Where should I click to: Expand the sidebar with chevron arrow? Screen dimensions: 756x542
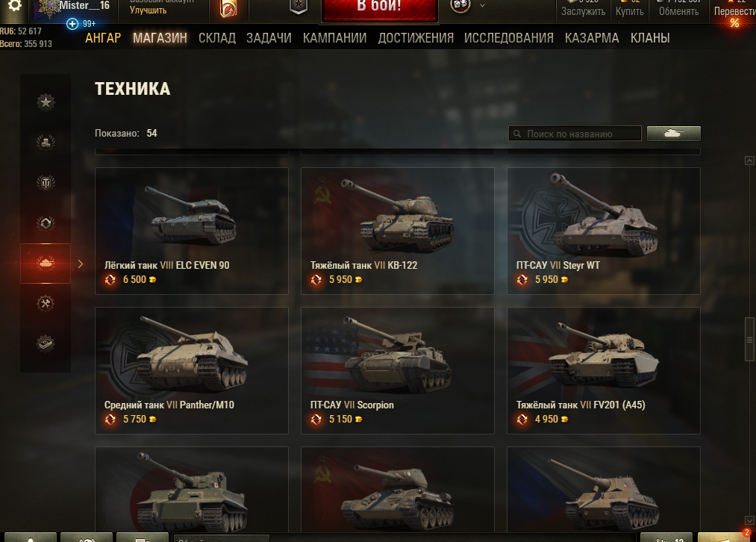[81, 264]
